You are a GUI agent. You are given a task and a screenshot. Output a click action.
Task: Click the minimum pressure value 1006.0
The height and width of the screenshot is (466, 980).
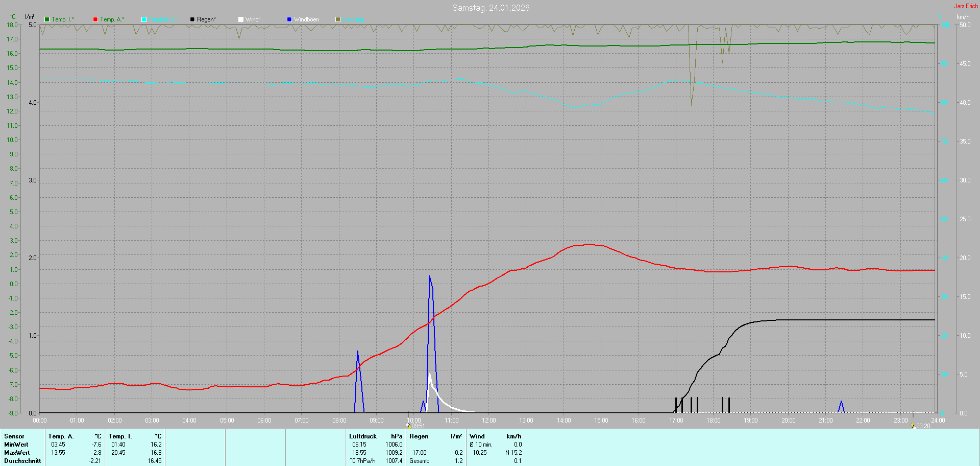(x=394, y=445)
